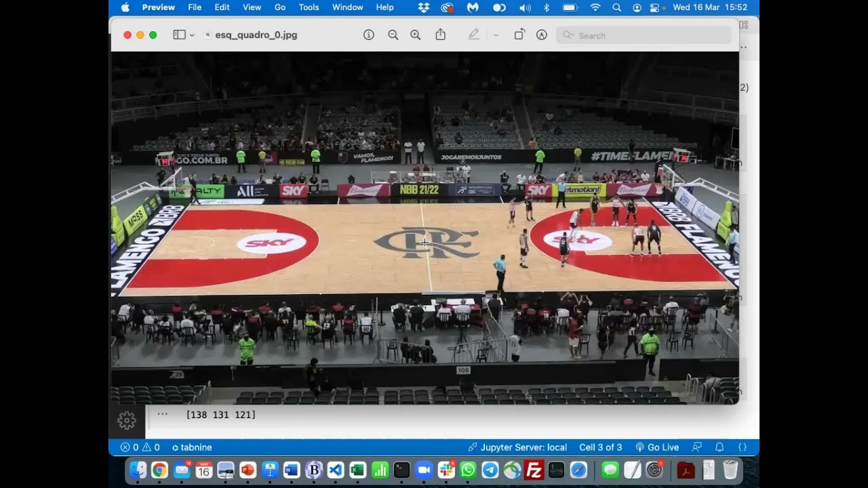The width and height of the screenshot is (868, 488).
Task: Open the Help menu
Action: tap(384, 7)
